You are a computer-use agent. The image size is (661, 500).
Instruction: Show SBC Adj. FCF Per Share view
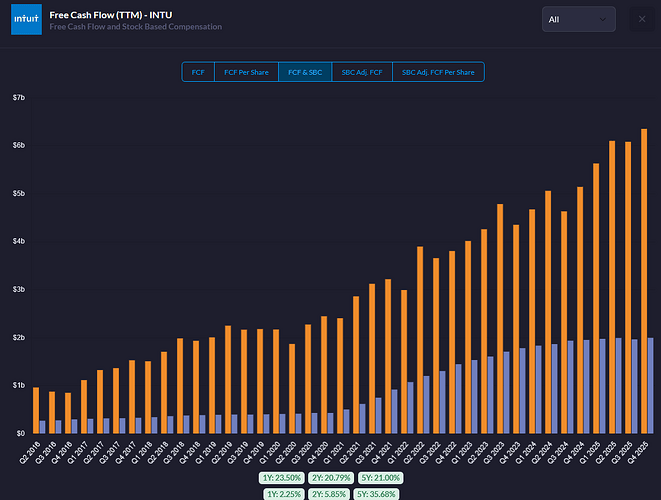coord(439,72)
